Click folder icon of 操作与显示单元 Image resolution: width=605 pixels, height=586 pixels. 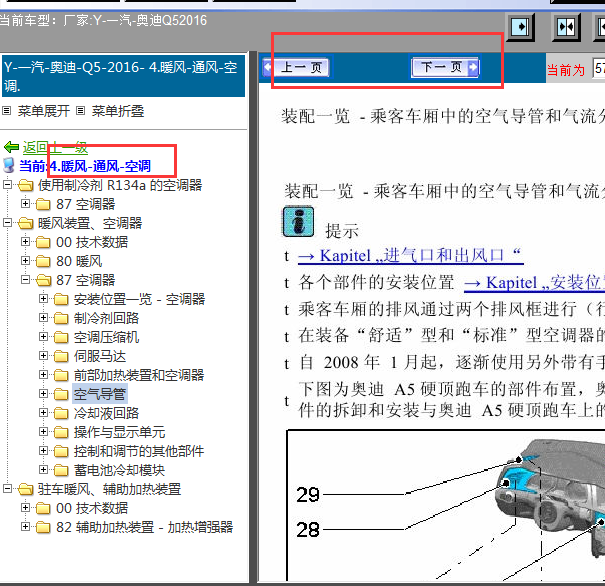pos(61,432)
